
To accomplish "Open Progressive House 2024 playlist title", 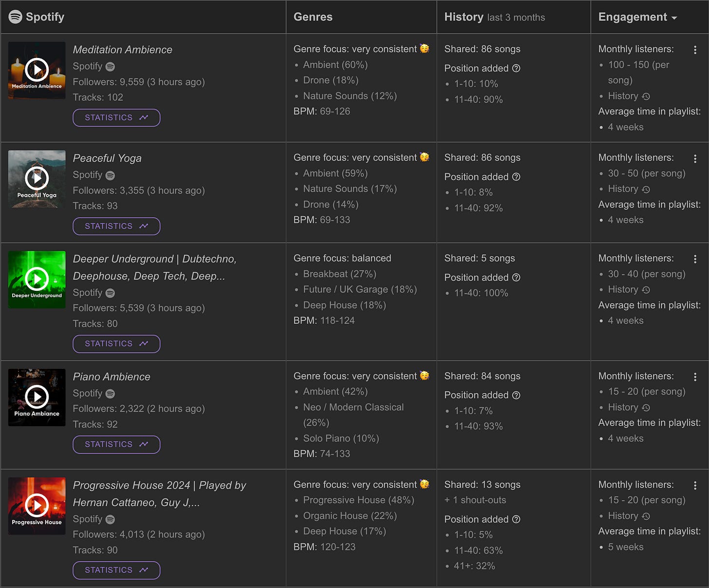I will tap(159, 494).
